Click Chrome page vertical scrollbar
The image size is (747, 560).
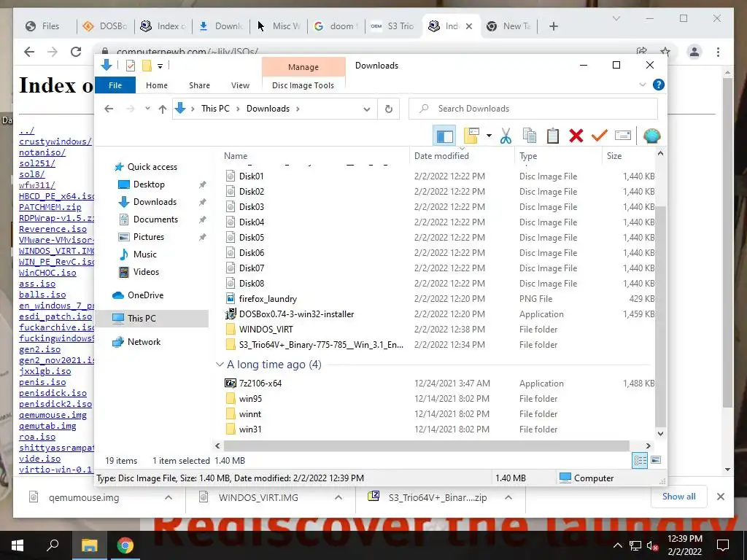click(727, 243)
